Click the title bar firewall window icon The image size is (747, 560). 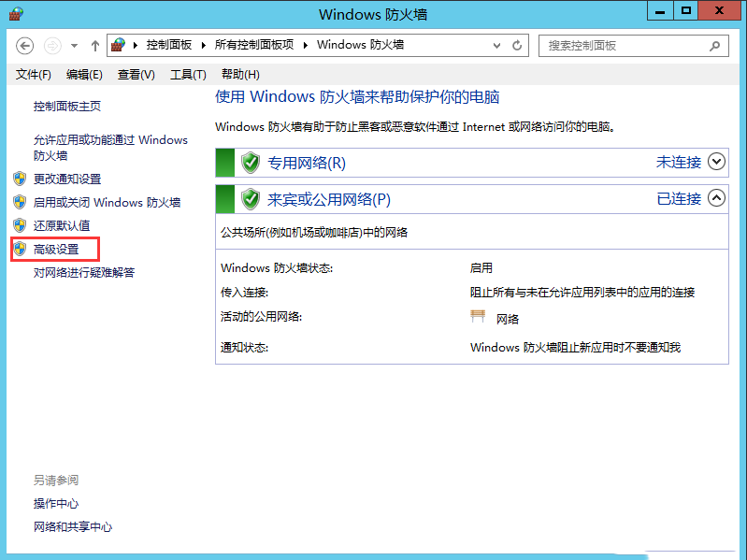pos(16,14)
